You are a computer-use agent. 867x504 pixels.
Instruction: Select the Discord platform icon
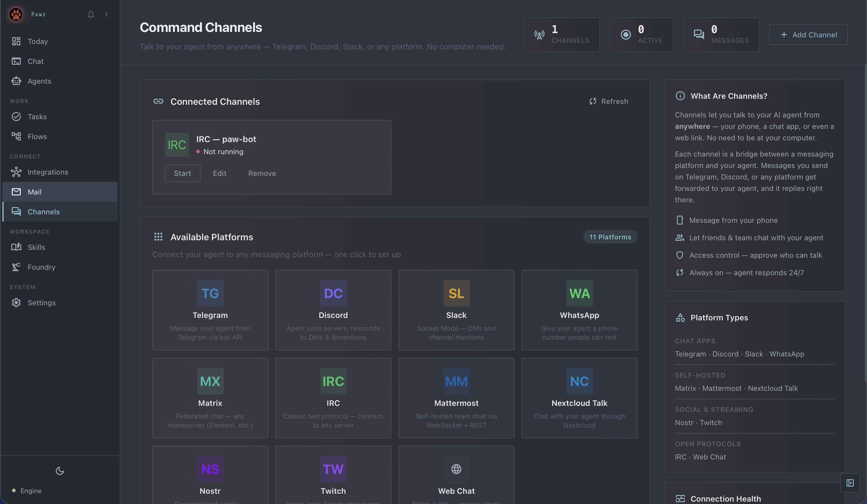(x=333, y=293)
